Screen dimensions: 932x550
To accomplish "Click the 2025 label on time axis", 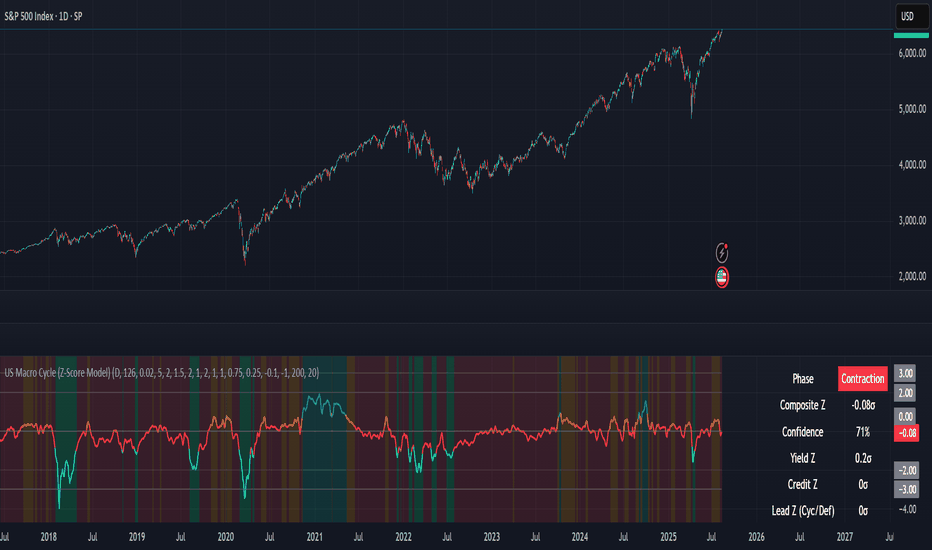I will tap(668, 537).
